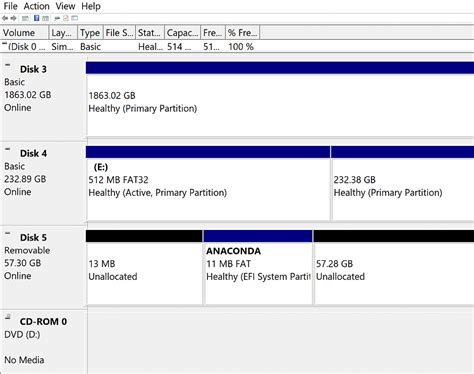Sort by the Type column header
The width and height of the screenshot is (474, 374).
90,33
